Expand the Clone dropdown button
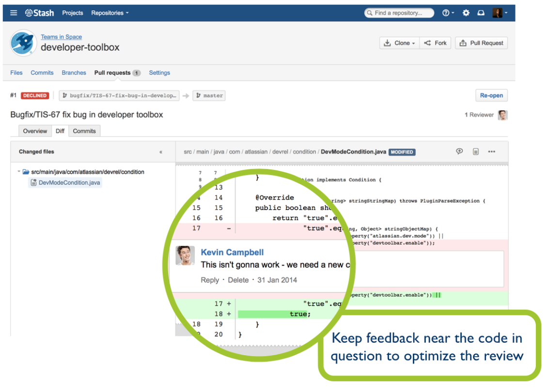This screenshot has height=392, width=547. click(x=399, y=43)
